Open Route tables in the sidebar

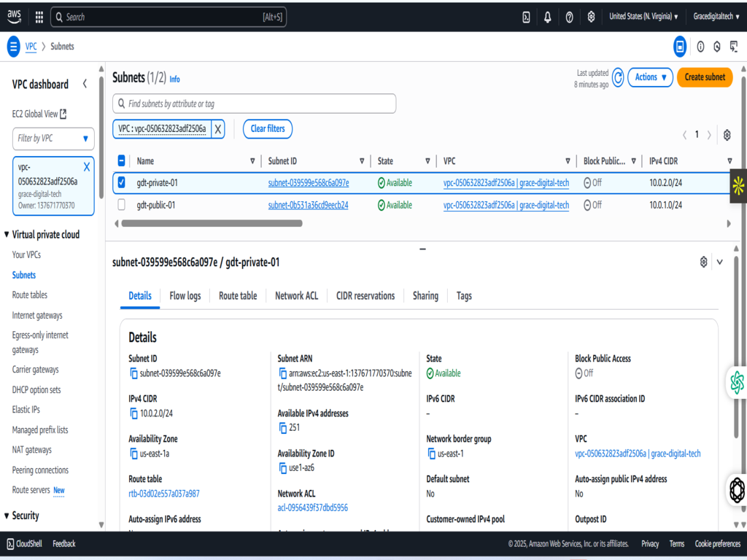[29, 295]
